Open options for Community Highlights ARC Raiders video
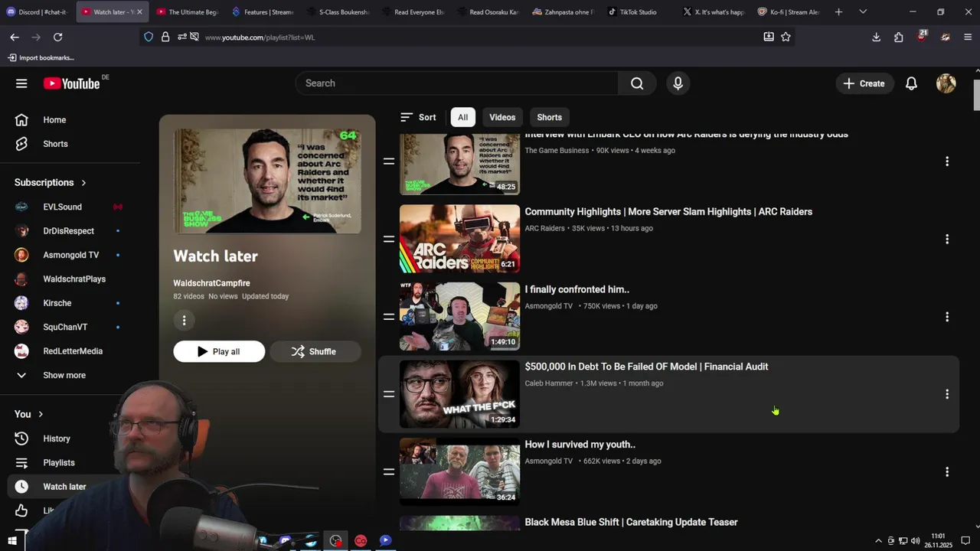980x551 pixels. (x=947, y=240)
